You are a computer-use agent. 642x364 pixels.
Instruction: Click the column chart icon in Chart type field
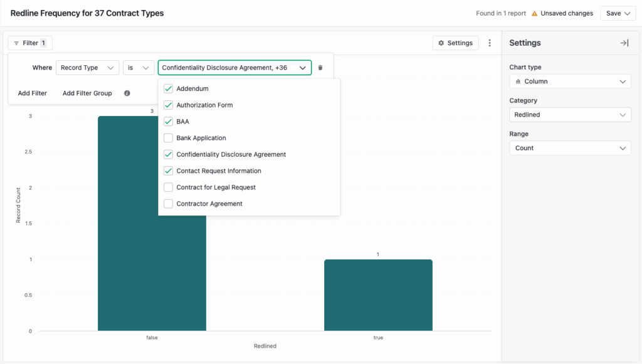point(518,81)
